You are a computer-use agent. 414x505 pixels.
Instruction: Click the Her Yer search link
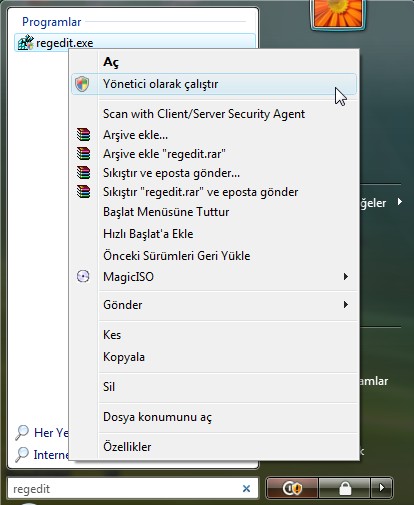pyautogui.click(x=51, y=433)
